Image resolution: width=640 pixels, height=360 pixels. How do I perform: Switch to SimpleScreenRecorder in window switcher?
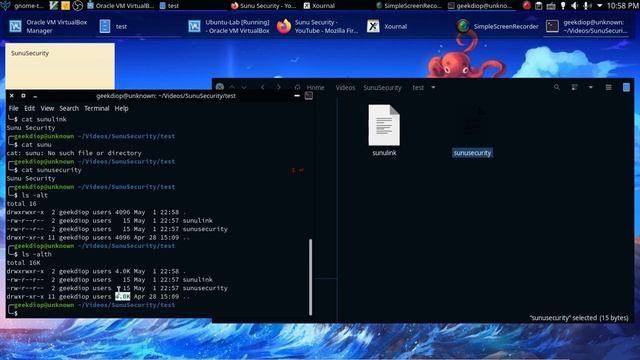496,27
